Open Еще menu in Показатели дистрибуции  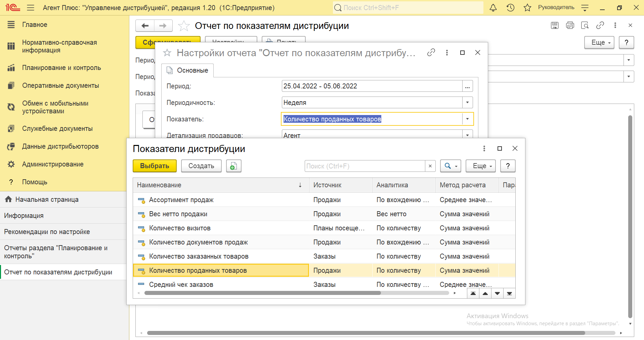[x=480, y=166]
